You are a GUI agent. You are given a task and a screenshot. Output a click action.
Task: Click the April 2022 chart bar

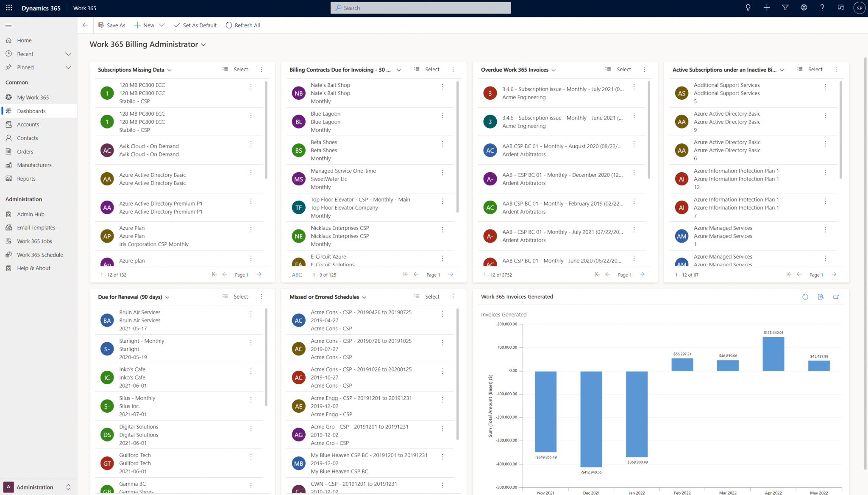tap(773, 354)
